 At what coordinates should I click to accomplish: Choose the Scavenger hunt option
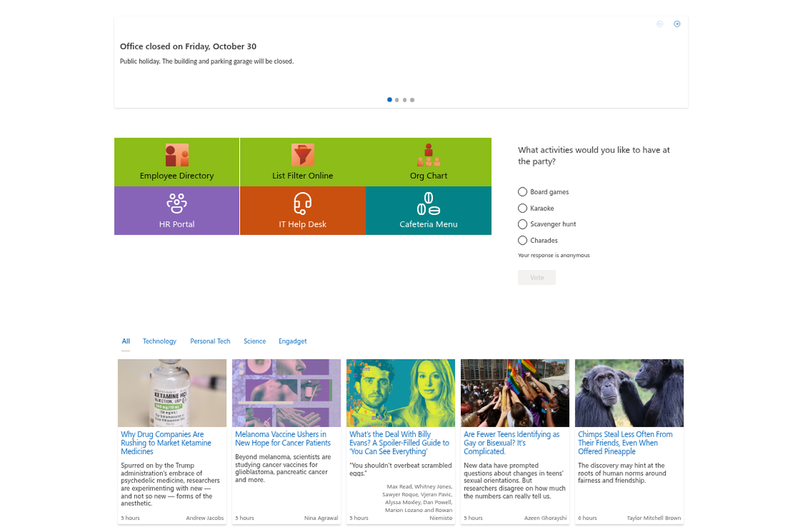click(523, 224)
